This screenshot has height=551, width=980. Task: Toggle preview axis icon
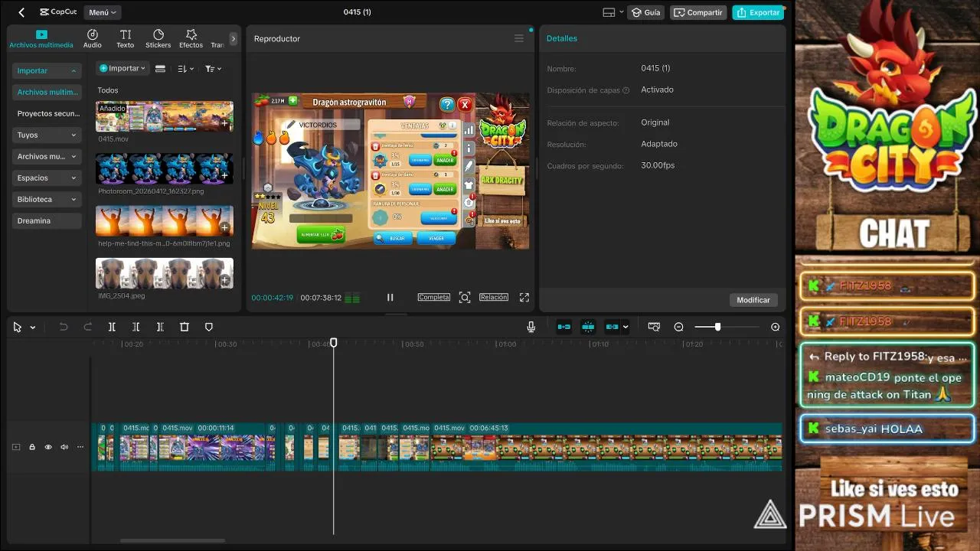[x=654, y=327]
